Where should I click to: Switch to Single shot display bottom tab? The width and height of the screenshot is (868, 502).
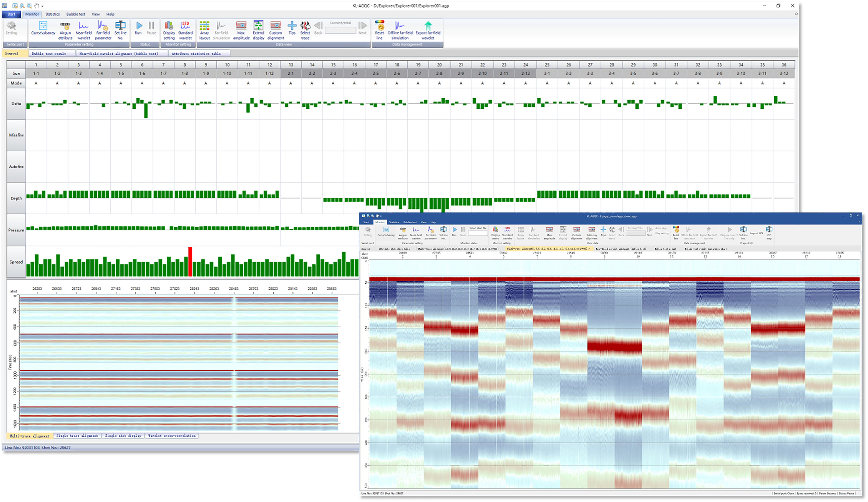[x=123, y=436]
